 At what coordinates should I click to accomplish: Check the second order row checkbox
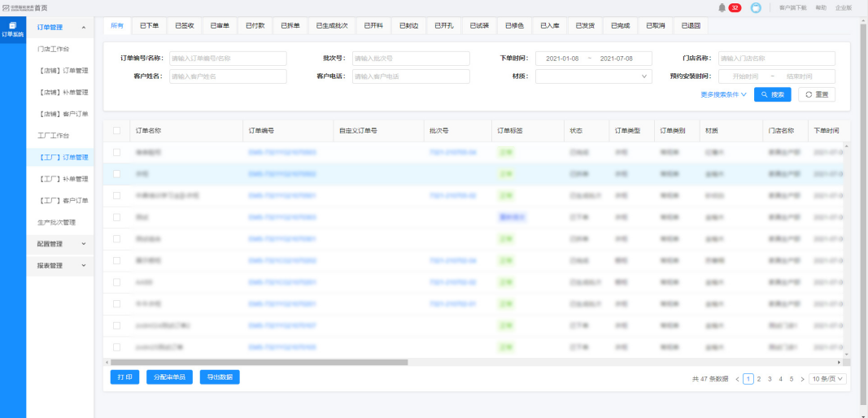117,174
